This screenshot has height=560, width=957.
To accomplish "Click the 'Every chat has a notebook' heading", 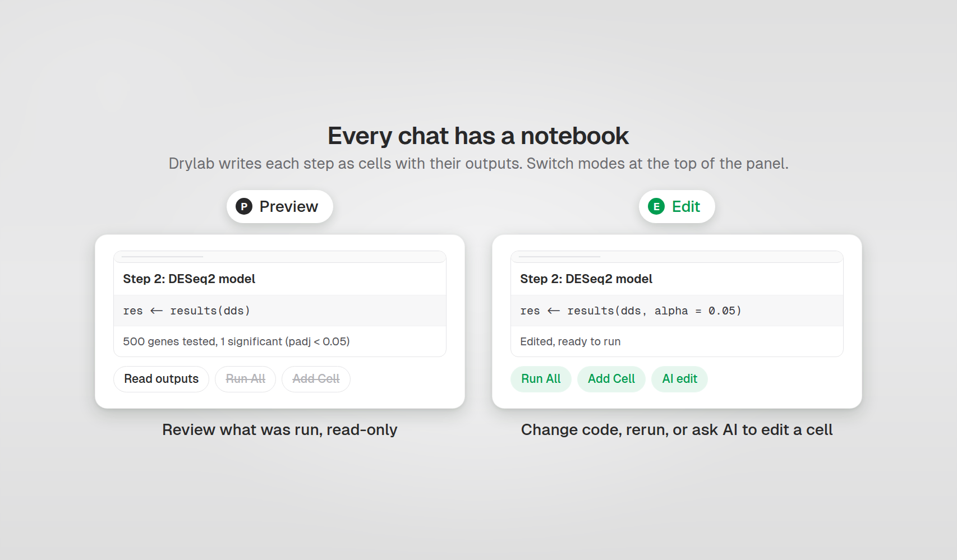I will [x=478, y=136].
